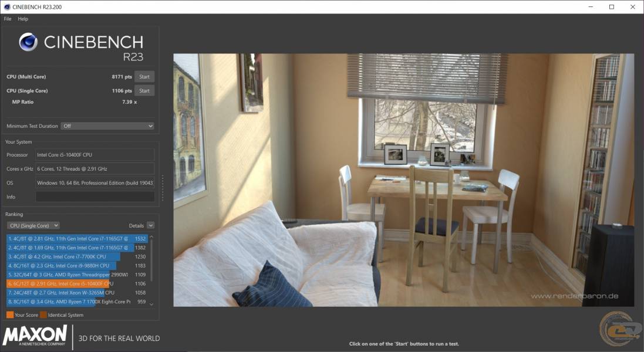This screenshot has width=644, height=352.
Task: Click the brown Identical System legend swatch
Action: [43, 314]
